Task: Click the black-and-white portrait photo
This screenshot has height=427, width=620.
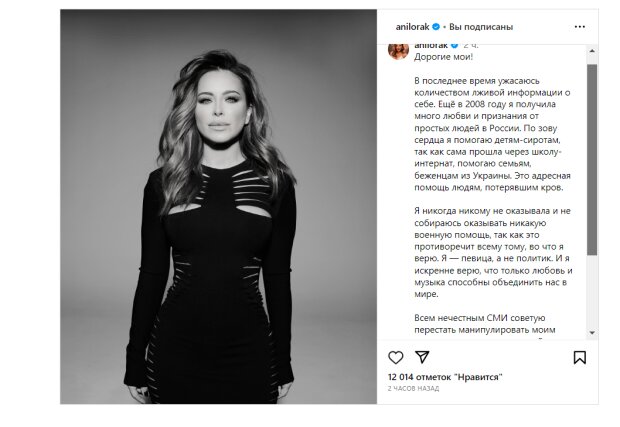Action: 218,206
